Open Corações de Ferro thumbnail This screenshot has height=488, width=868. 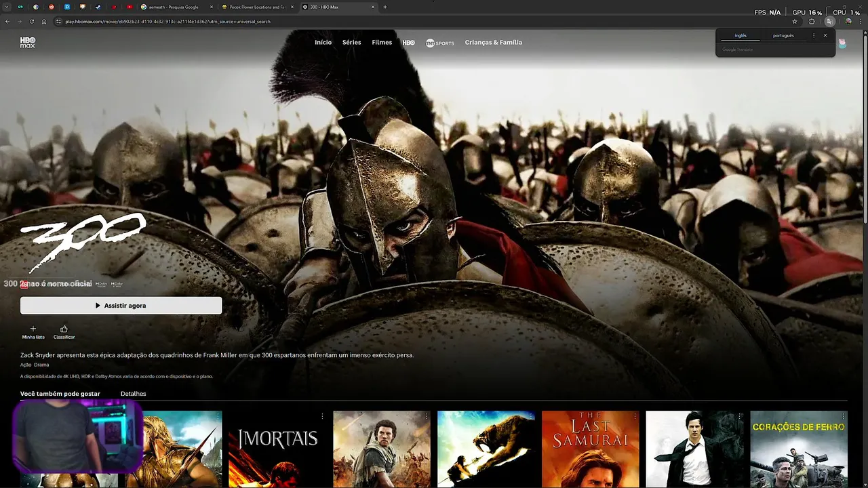point(799,449)
